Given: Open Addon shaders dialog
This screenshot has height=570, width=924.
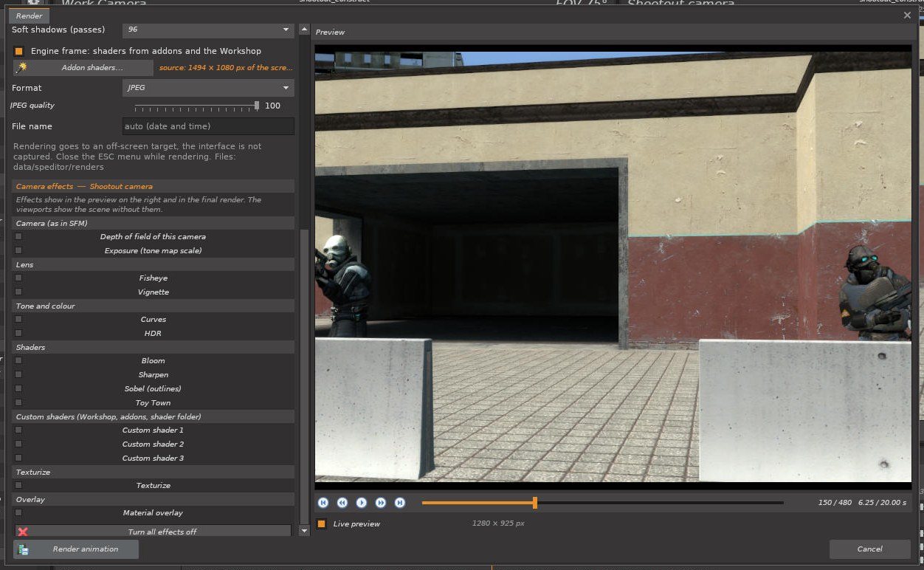Looking at the screenshot, I should pos(83,68).
